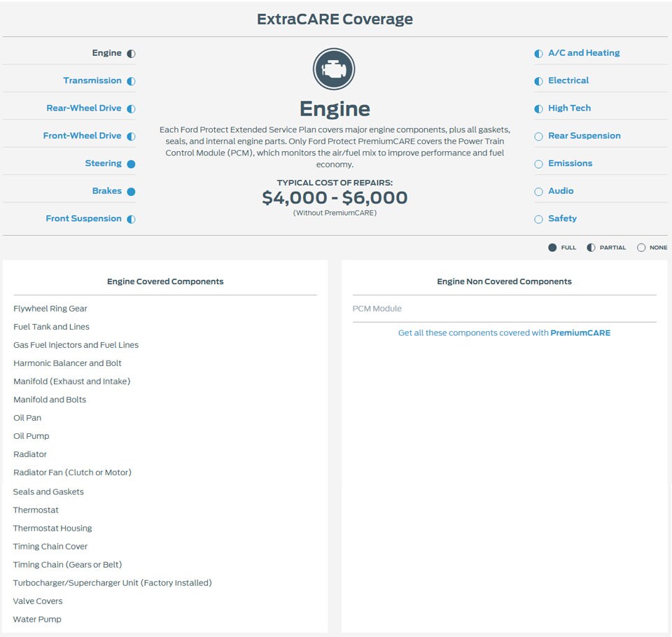Click the partial coverage circle beside High Tech
This screenshot has height=637, width=672.
coord(539,109)
